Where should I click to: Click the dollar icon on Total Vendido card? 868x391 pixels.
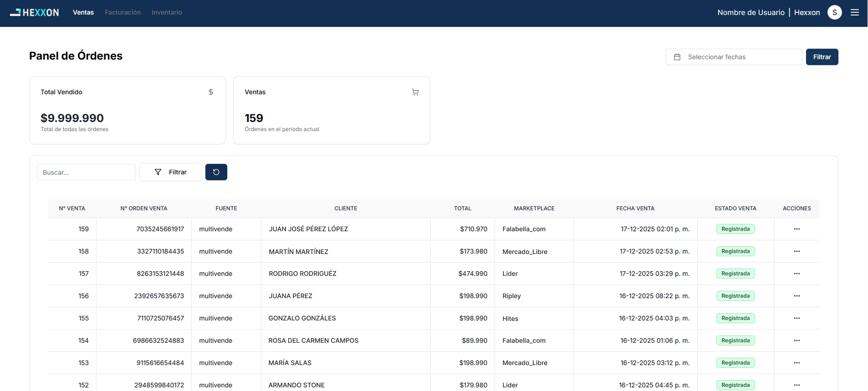pyautogui.click(x=211, y=92)
